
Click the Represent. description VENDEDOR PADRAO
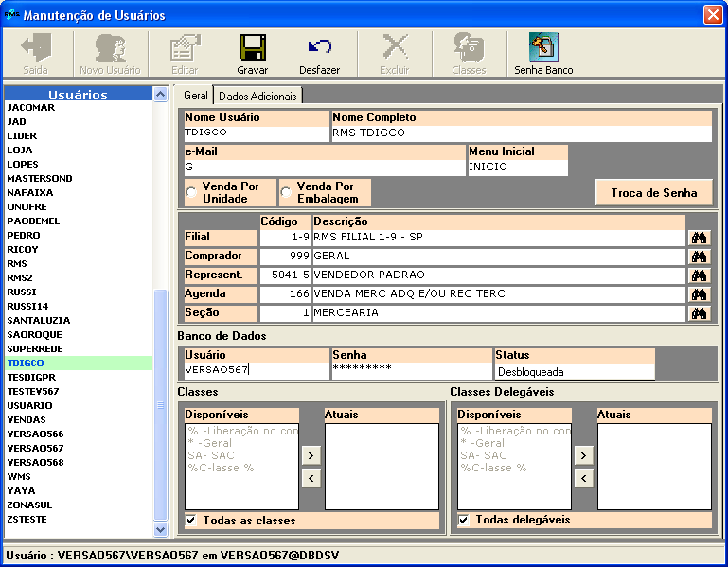[499, 275]
